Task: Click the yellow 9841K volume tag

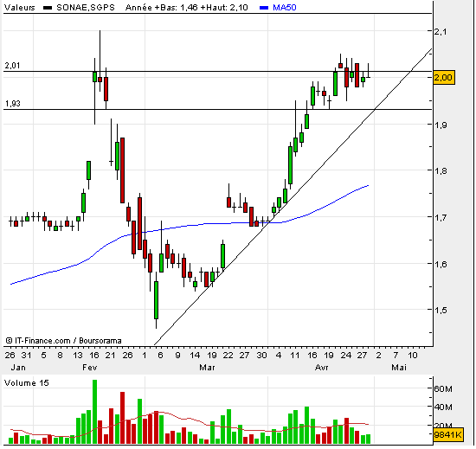Action: coord(448,435)
